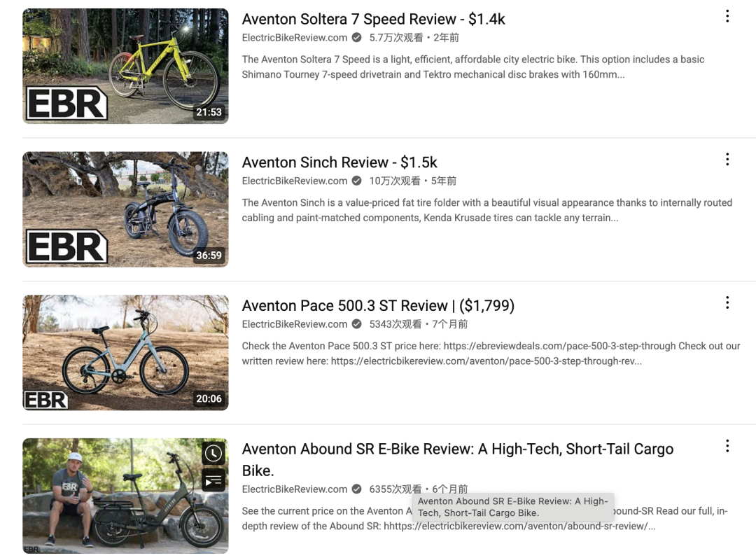
Task: Click verified badge beside Sinch video channel
Action: (x=357, y=181)
